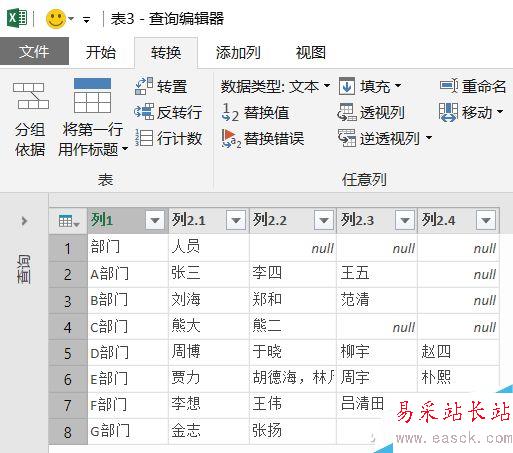Click the cell 赵四
This screenshot has width=513, height=453.
pos(458,352)
